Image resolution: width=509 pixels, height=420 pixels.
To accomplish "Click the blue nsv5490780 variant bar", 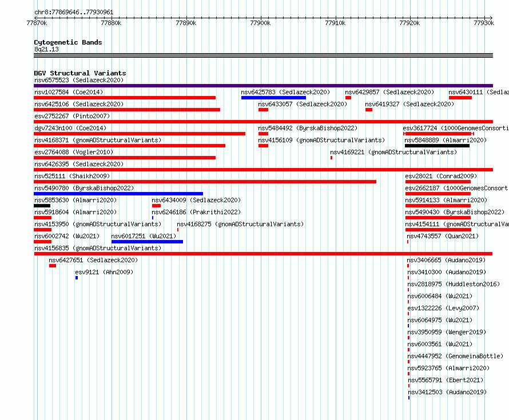I will point(118,194).
